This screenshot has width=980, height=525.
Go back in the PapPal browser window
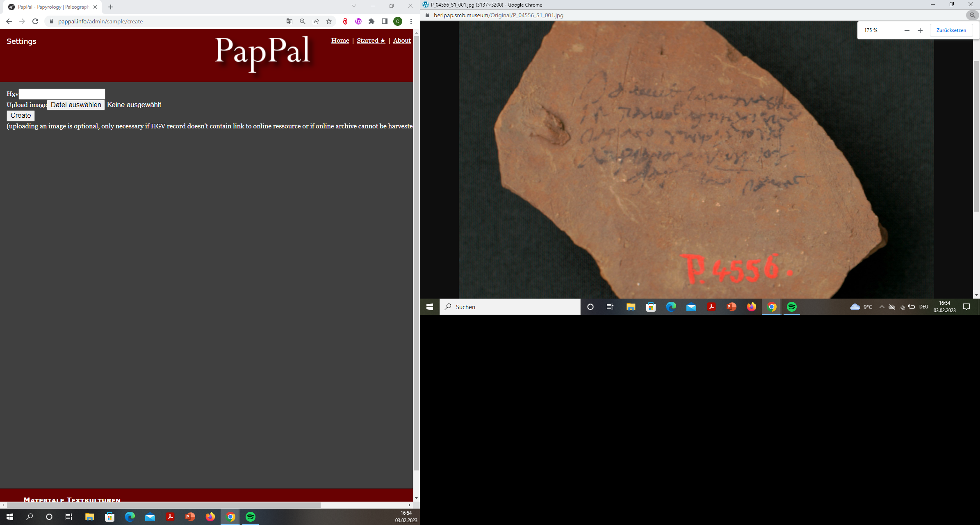(9, 21)
